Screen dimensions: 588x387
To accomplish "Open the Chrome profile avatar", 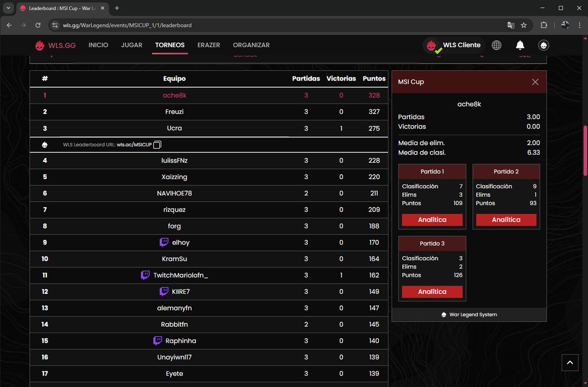I will (565, 25).
